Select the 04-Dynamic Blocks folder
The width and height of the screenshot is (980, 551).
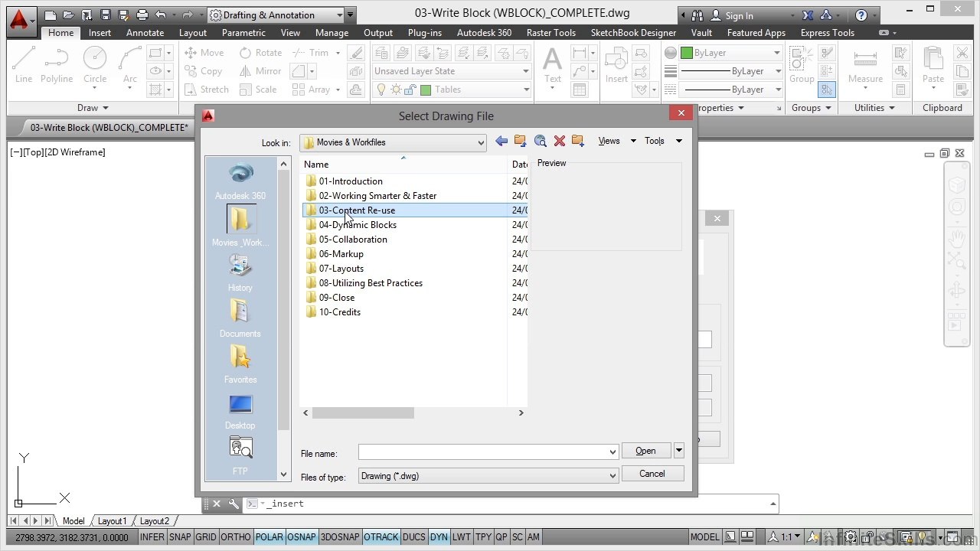coord(358,225)
